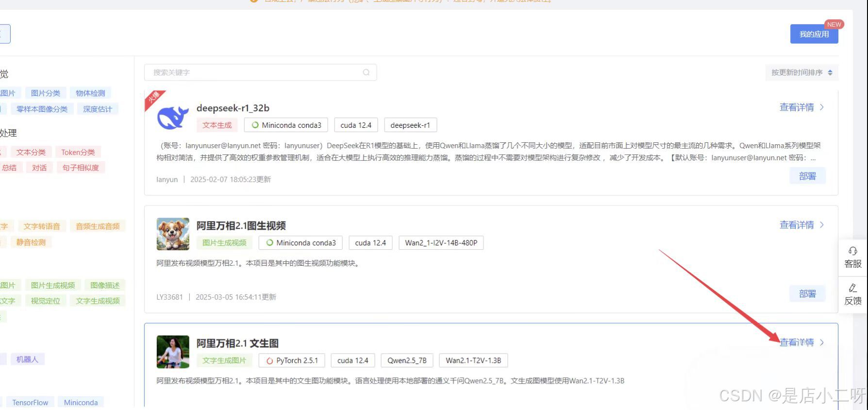This screenshot has width=868, height=410.
Task: View details of 阿里万相2.1图生视频
Action: click(x=801, y=225)
